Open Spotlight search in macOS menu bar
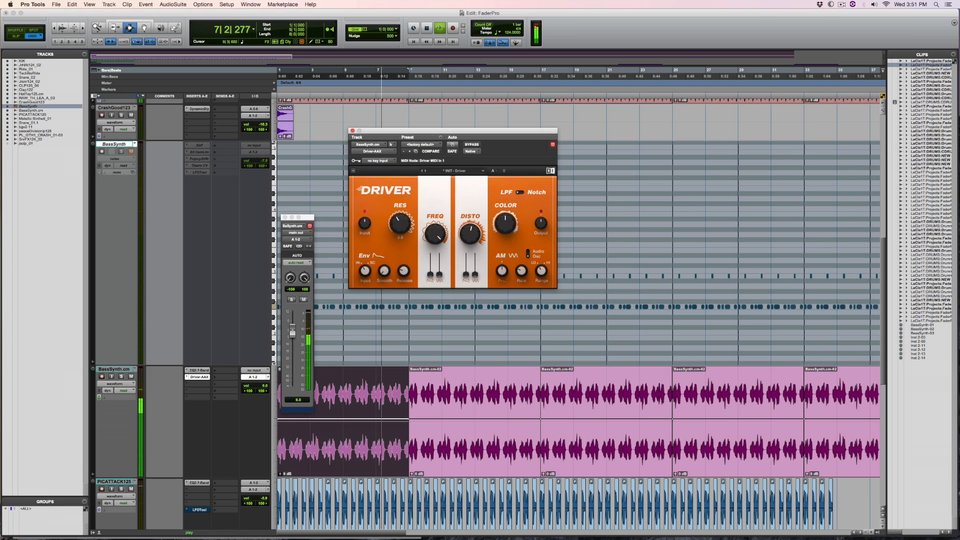The width and height of the screenshot is (960, 540). [936, 4]
